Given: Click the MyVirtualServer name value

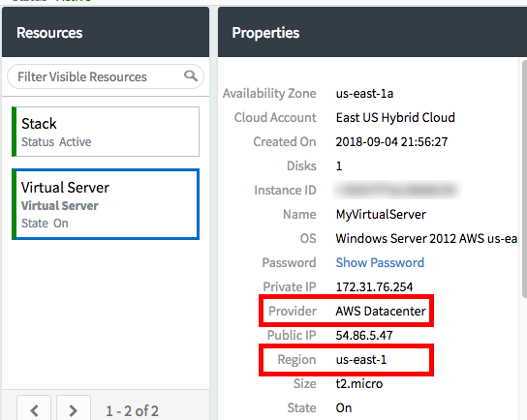Looking at the screenshot, I should tap(381, 214).
